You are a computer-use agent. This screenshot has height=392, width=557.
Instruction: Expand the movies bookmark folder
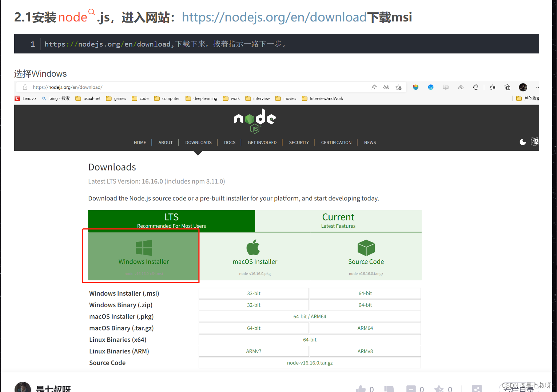tap(286, 99)
